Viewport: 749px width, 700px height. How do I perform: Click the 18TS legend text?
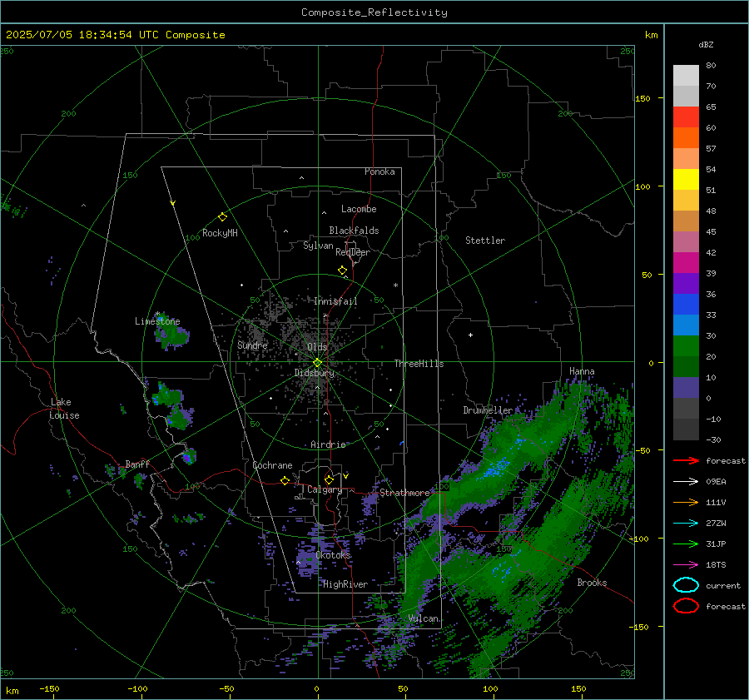coord(716,564)
